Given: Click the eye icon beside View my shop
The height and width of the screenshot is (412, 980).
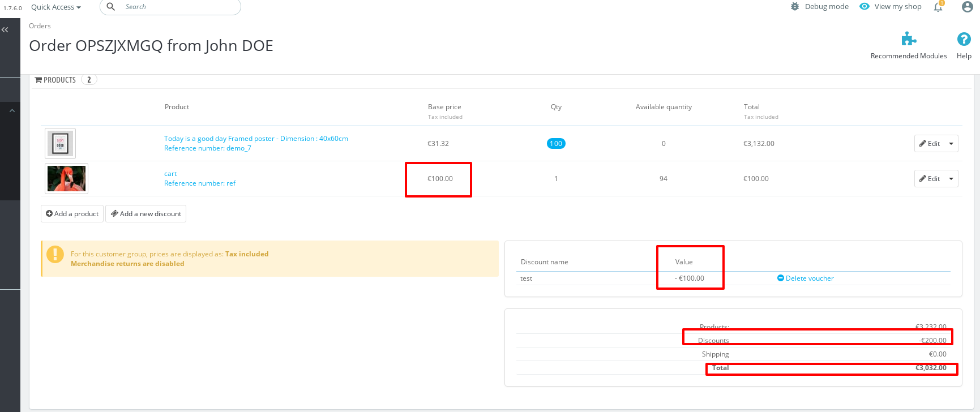Looking at the screenshot, I should [865, 7].
